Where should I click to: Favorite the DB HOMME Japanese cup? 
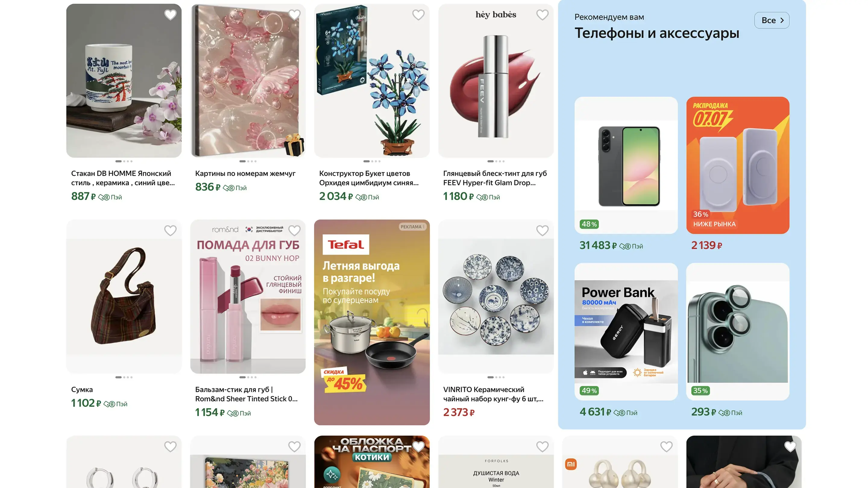[170, 15]
